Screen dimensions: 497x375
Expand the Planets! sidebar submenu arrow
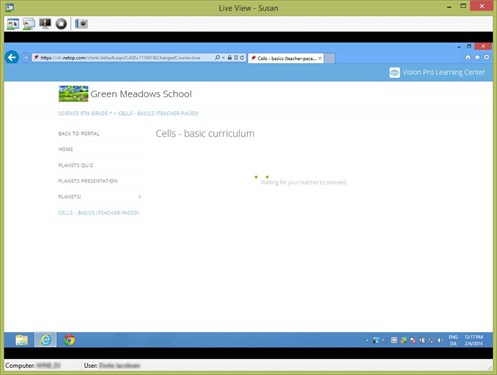pos(140,197)
